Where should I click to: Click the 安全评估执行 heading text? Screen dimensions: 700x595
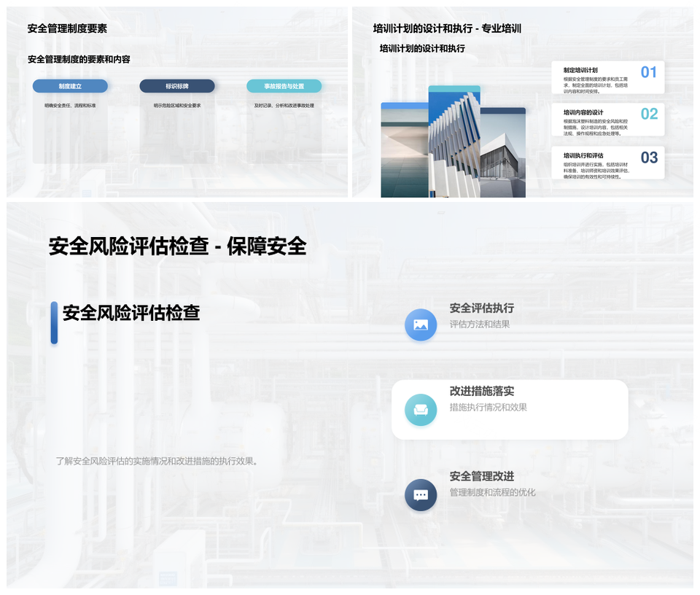tap(481, 308)
